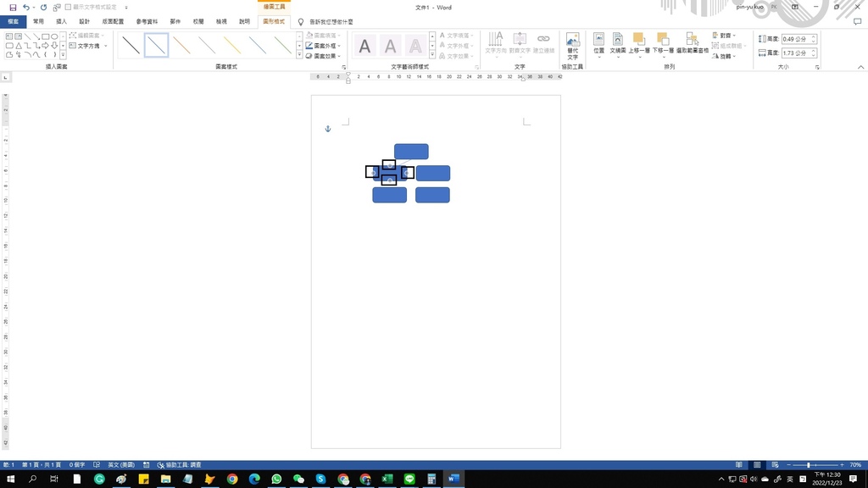Switch to the 插入 tab
868x488 pixels.
pos(61,21)
